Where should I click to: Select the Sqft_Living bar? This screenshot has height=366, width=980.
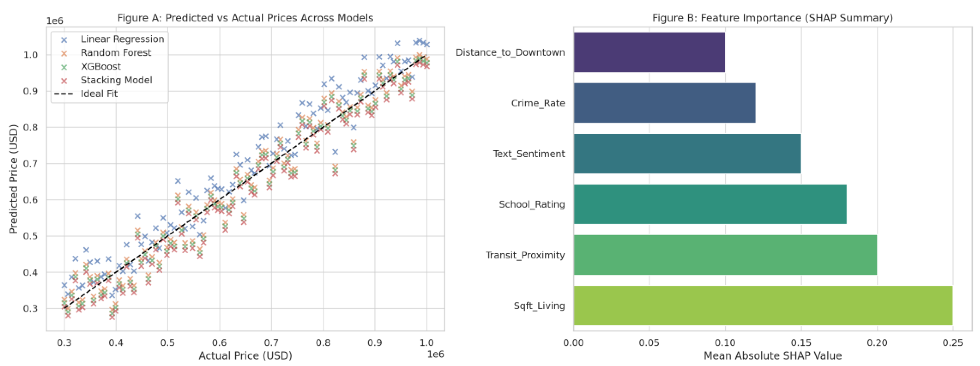tap(762, 306)
